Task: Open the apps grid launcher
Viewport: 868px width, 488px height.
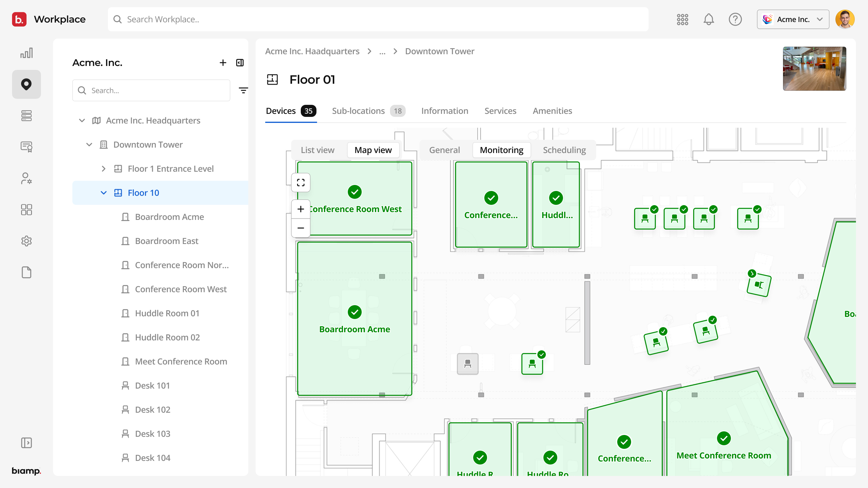Action: [x=682, y=19]
